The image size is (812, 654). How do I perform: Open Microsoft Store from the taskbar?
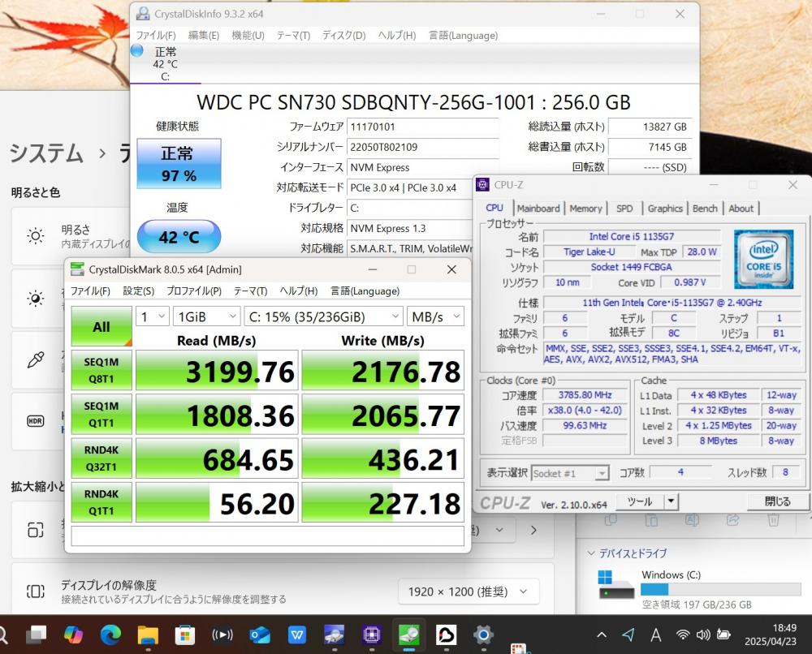coord(185,635)
